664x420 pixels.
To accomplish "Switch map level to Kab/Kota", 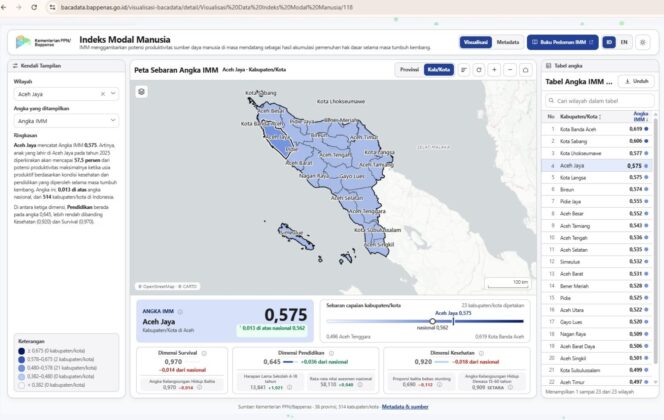I will pyautogui.click(x=439, y=70).
